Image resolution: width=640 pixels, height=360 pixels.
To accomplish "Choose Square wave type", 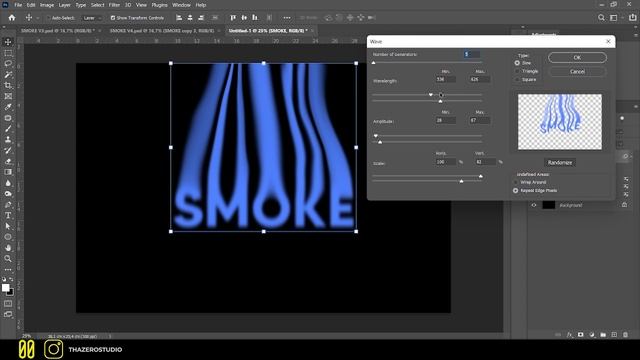I will (517, 79).
